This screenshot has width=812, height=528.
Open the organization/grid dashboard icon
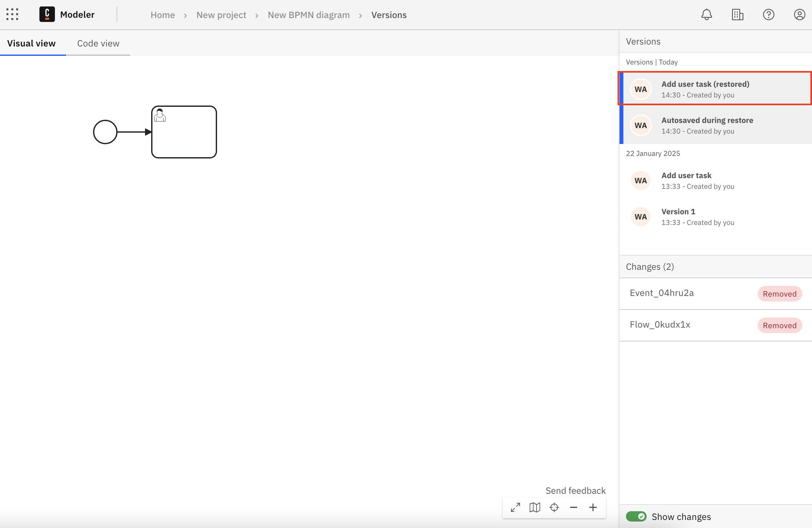tap(737, 15)
